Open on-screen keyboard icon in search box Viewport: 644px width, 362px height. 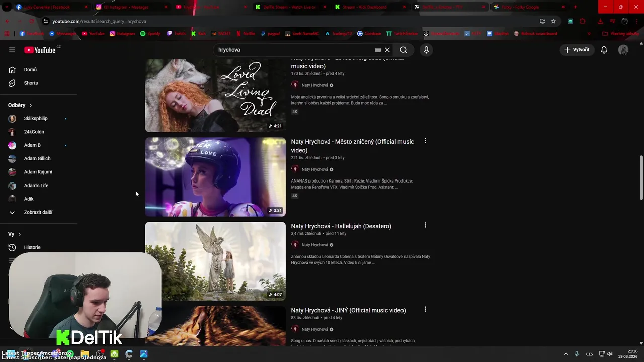coord(378,50)
